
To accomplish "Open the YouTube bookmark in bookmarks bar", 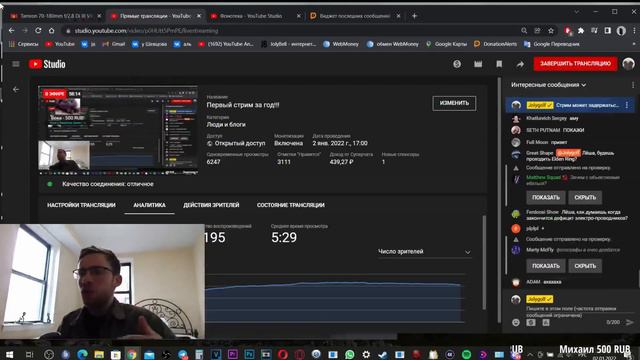I will click(60, 44).
